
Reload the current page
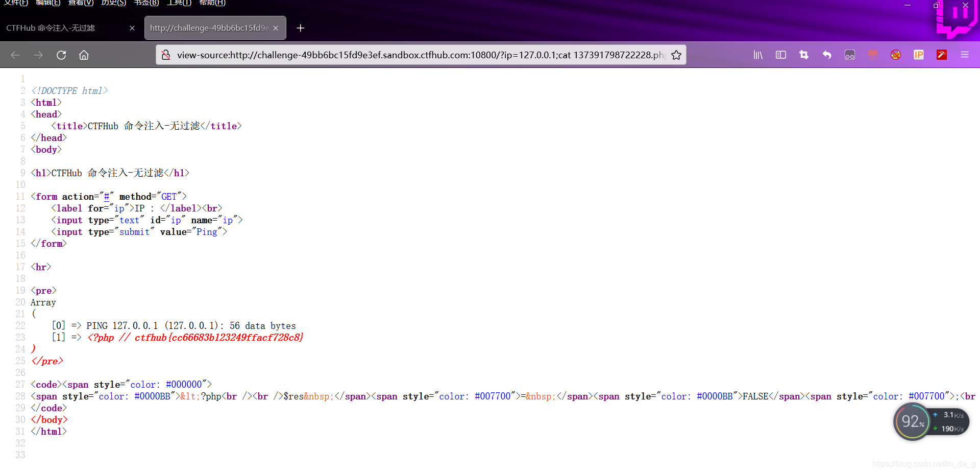pyautogui.click(x=61, y=55)
